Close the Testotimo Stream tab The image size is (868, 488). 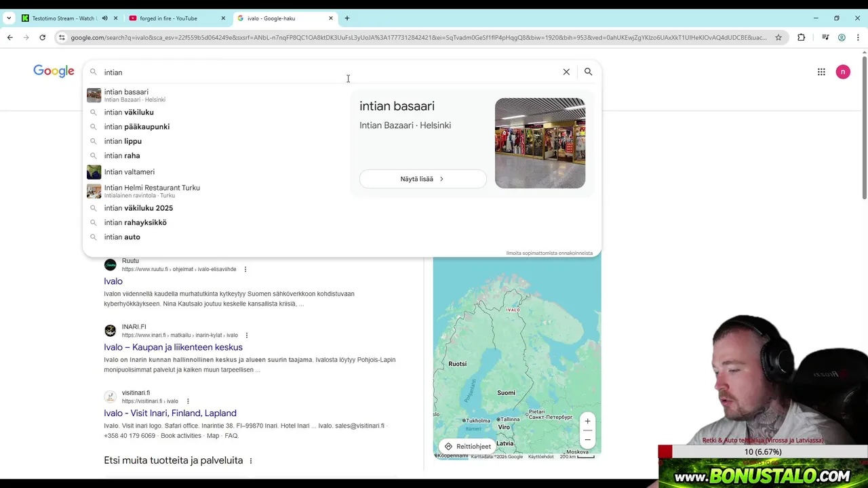coord(116,18)
